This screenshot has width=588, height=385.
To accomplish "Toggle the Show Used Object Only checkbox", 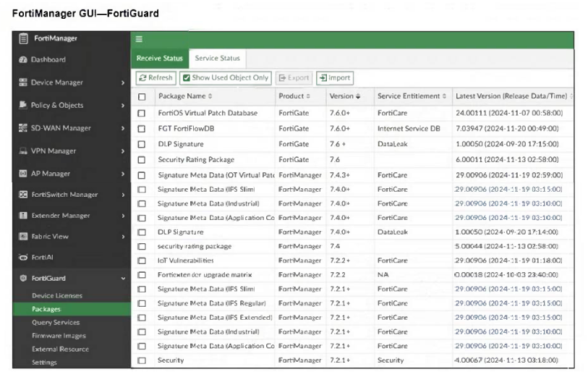I will point(187,78).
